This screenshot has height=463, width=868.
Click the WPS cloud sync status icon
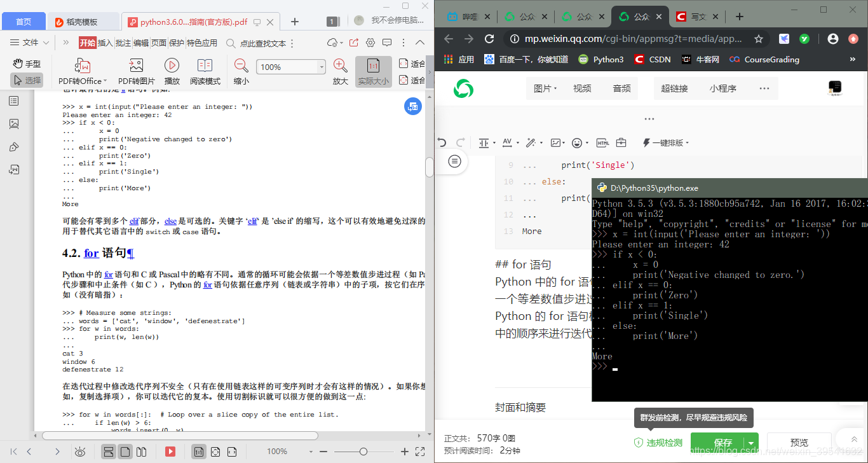[332, 43]
